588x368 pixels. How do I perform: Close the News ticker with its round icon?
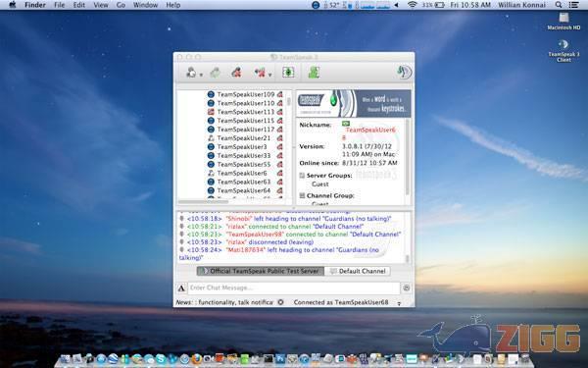(x=280, y=302)
